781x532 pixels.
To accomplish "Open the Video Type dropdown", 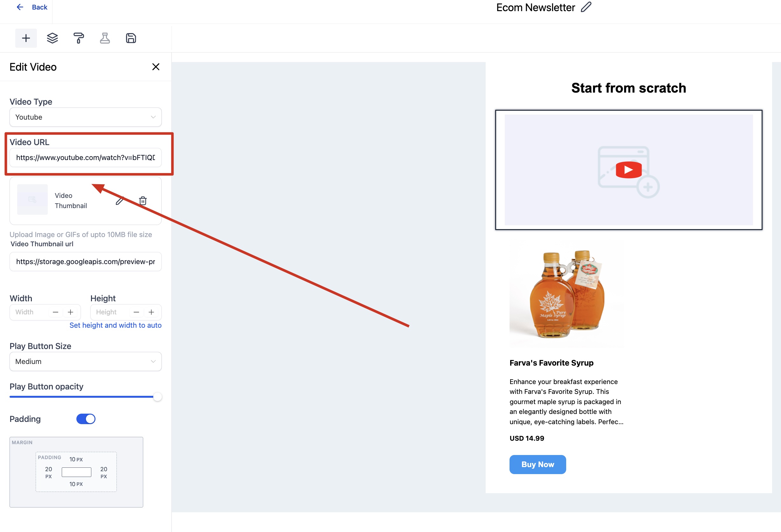I will (85, 117).
